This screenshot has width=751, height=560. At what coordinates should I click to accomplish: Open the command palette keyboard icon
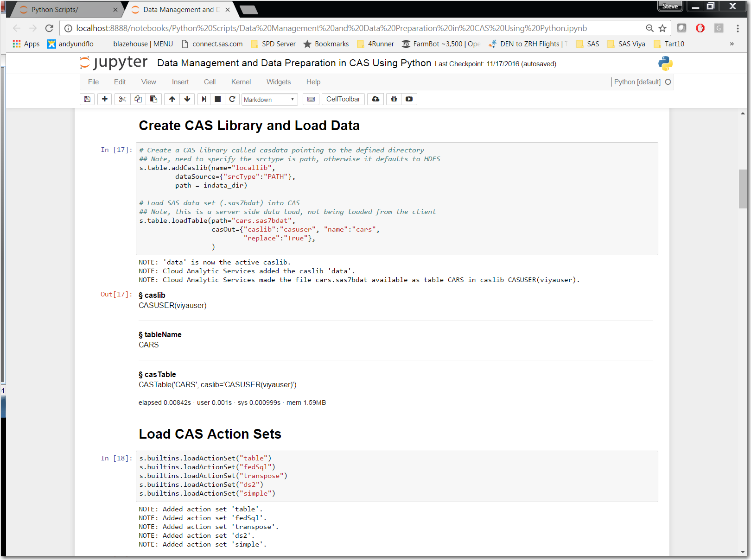coord(311,99)
